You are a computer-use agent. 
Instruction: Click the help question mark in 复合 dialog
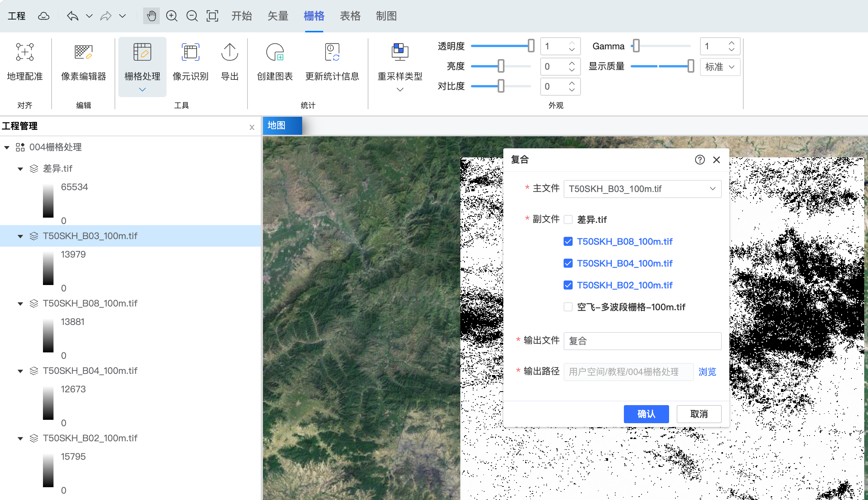coord(700,160)
